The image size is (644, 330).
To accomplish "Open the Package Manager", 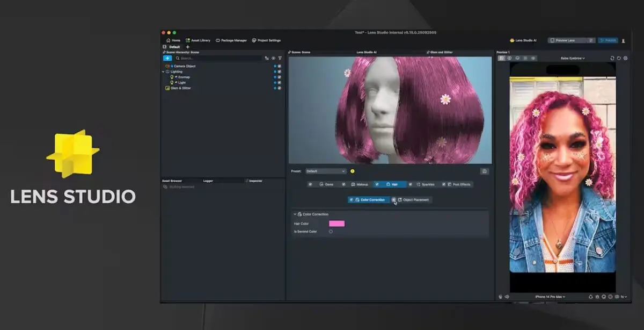I will pyautogui.click(x=231, y=40).
